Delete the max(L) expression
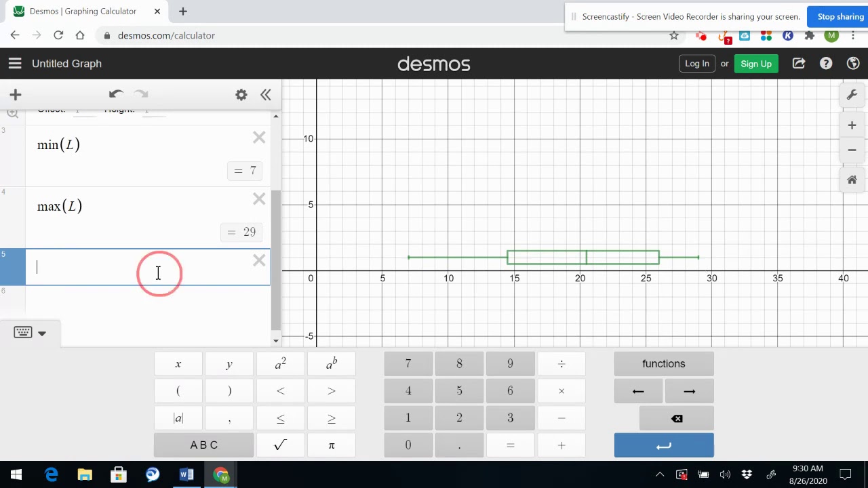Image resolution: width=868 pixels, height=488 pixels. pyautogui.click(x=259, y=199)
